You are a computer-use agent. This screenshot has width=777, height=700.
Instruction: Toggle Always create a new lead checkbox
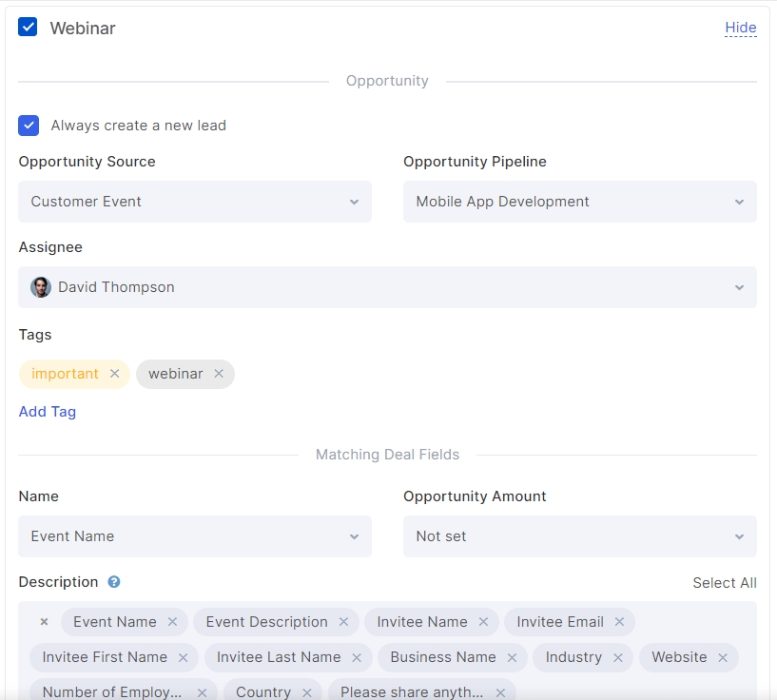pos(29,126)
